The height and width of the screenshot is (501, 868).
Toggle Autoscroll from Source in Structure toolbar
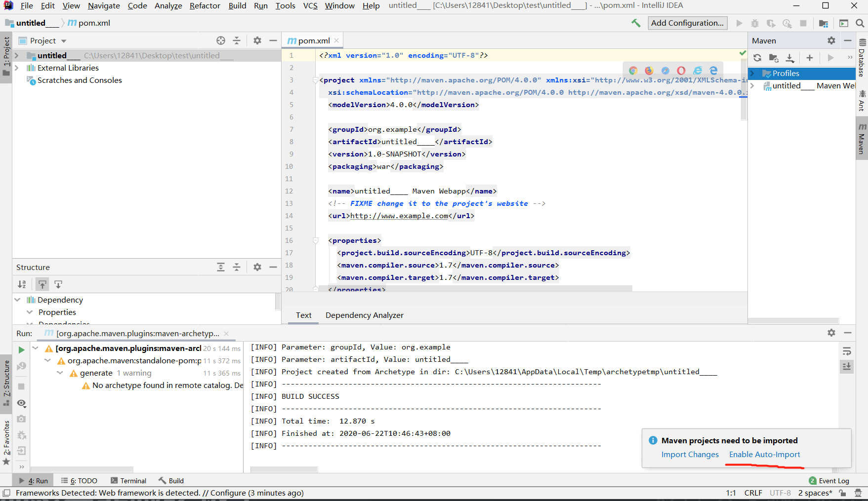[x=58, y=284]
